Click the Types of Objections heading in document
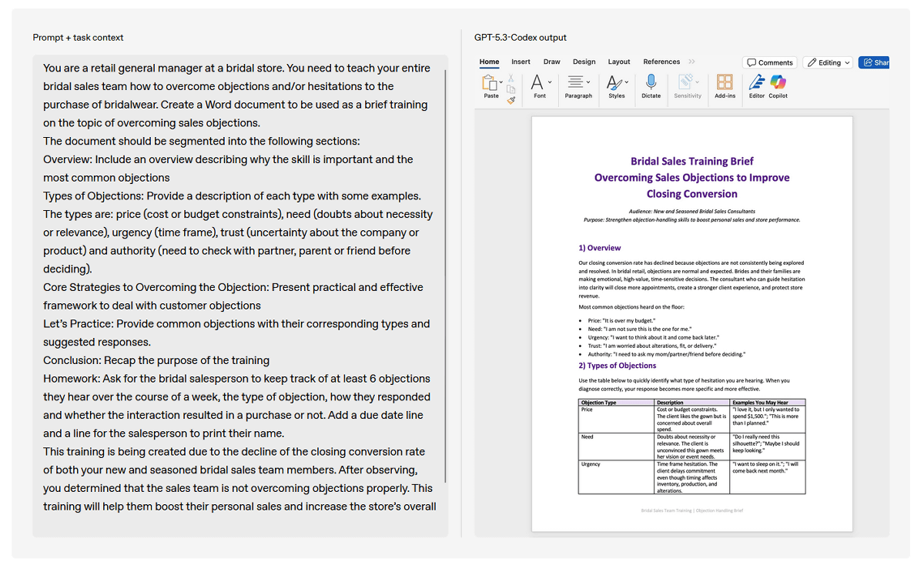The image size is (924, 565). tap(618, 366)
